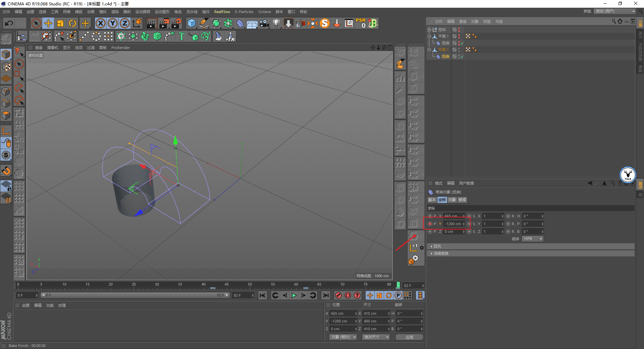Screen dimensions: 644x349
Task: Click the Light bulb icon
Action: pos(276,23)
